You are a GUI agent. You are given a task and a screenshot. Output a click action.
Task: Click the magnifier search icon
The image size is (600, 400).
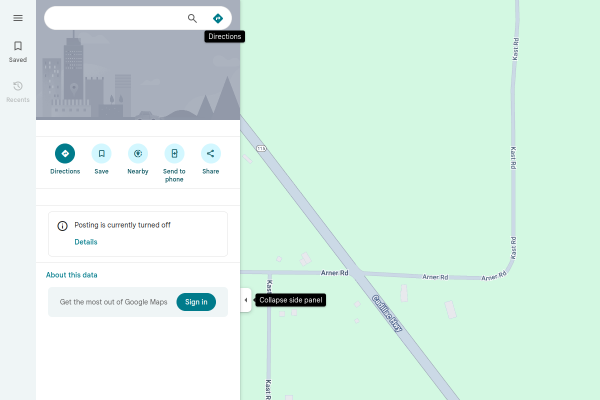[x=192, y=18]
